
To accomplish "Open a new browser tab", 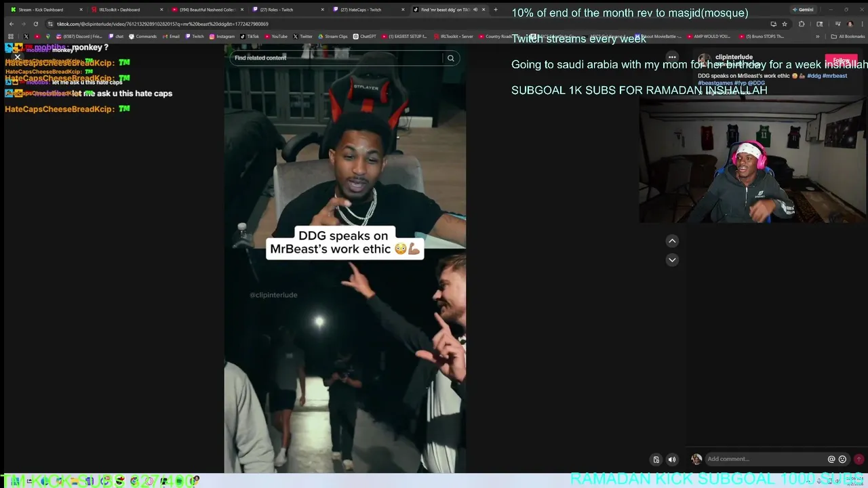I will click(x=496, y=9).
